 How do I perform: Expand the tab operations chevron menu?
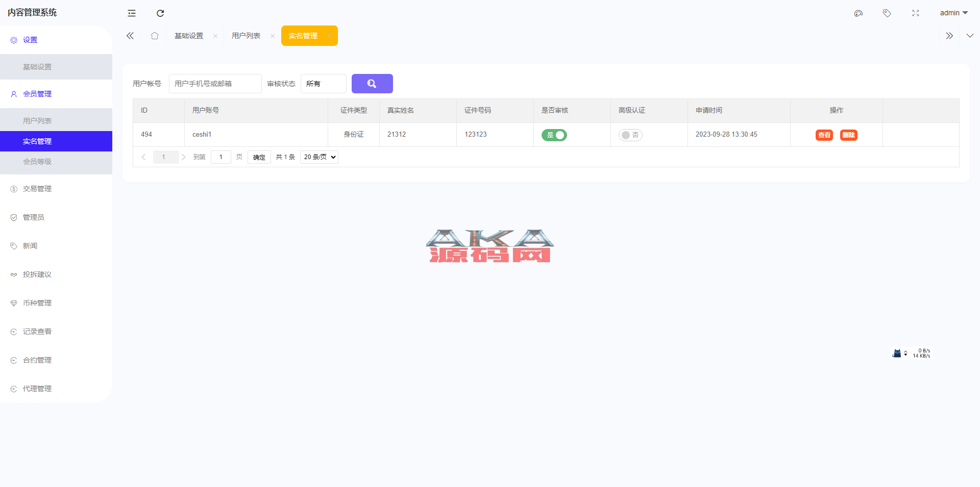(970, 36)
